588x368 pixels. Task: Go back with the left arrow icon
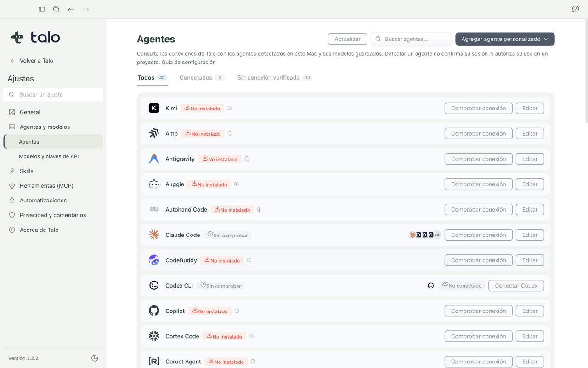coord(71,9)
